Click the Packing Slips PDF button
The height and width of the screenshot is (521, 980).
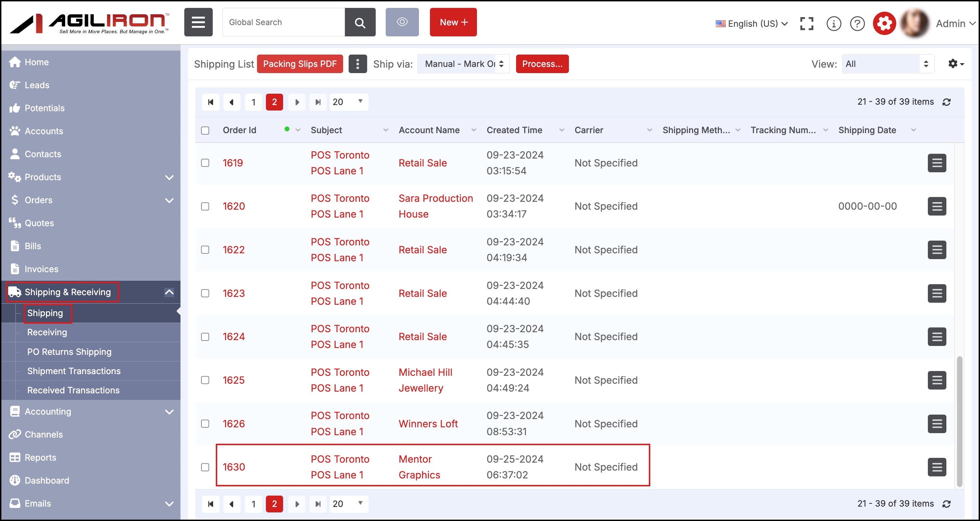point(300,63)
